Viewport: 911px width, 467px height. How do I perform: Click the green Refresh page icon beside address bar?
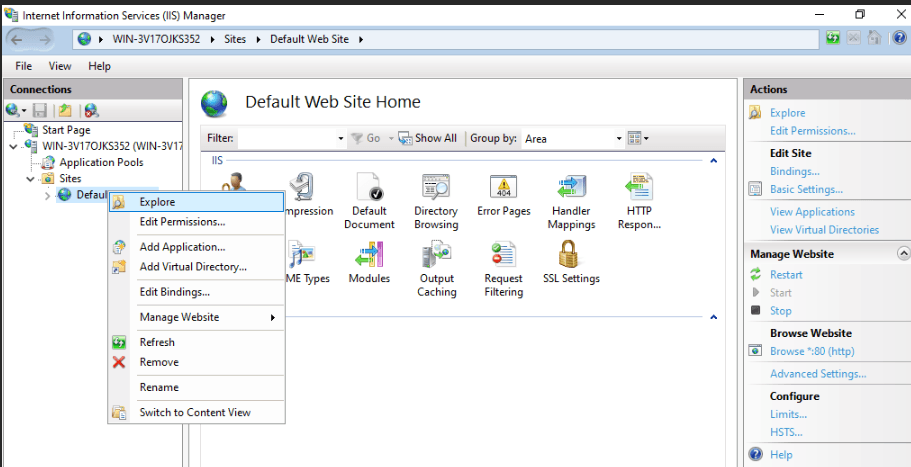[833, 38]
